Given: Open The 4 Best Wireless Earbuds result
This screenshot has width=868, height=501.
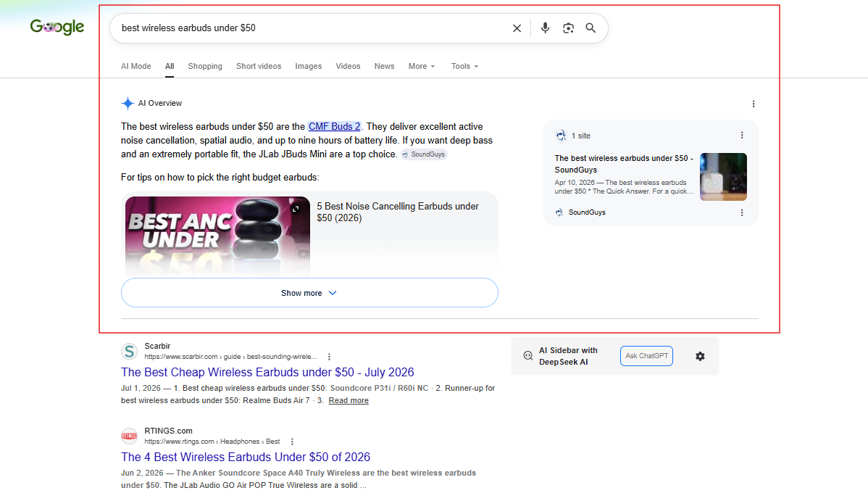Looking at the screenshot, I should click(x=245, y=457).
